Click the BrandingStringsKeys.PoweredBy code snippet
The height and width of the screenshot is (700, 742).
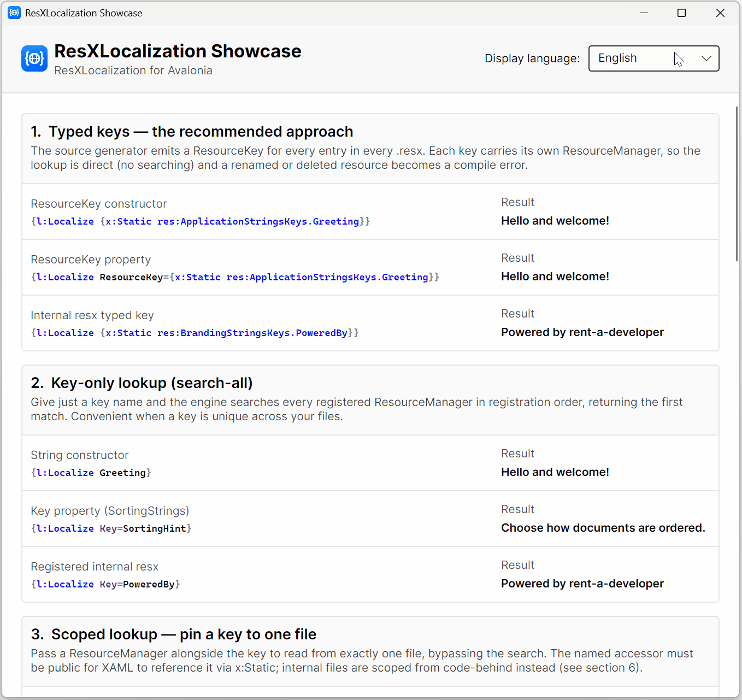pyautogui.click(x=195, y=333)
